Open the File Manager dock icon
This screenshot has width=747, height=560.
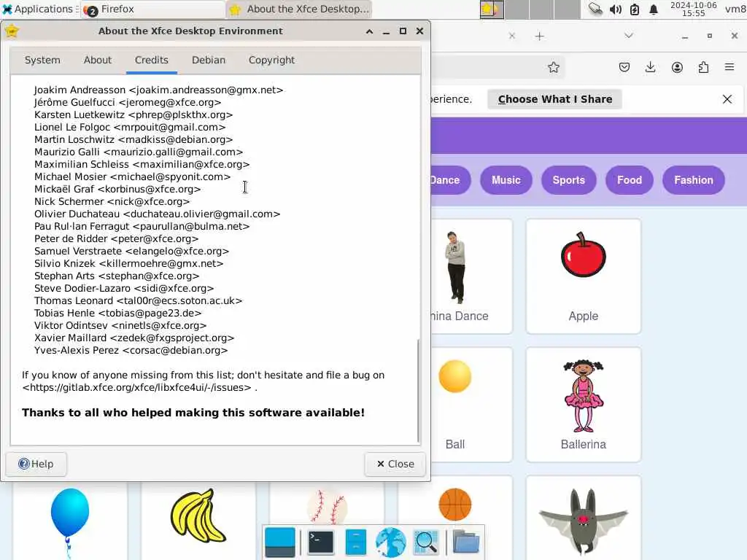(356, 542)
